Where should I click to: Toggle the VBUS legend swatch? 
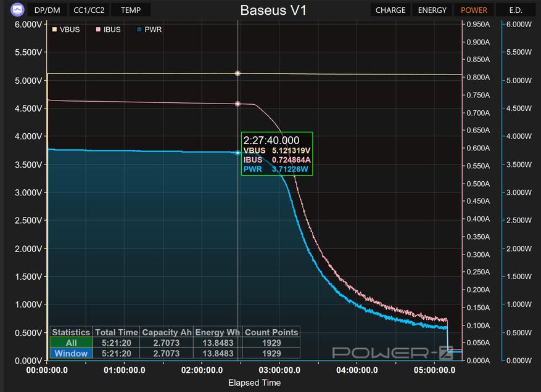[x=54, y=30]
